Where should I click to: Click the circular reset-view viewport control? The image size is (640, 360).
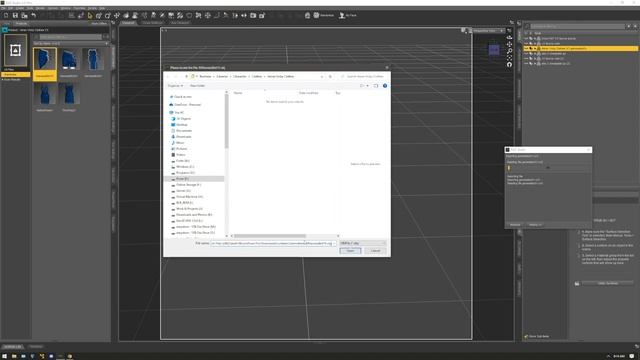tap(509, 64)
